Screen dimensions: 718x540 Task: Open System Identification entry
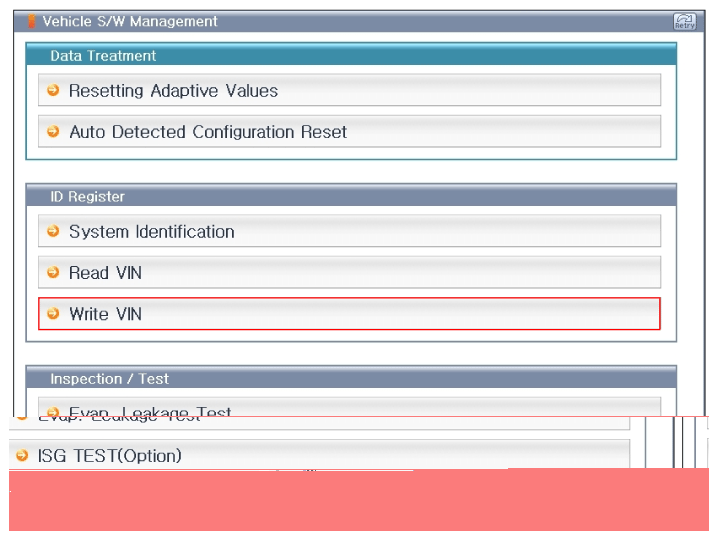pos(349,231)
